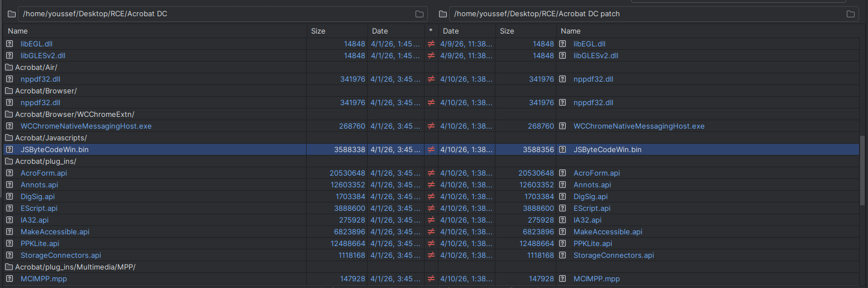The image size is (868, 288).
Task: Select DigSig.api in the left pane
Action: click(x=37, y=196)
